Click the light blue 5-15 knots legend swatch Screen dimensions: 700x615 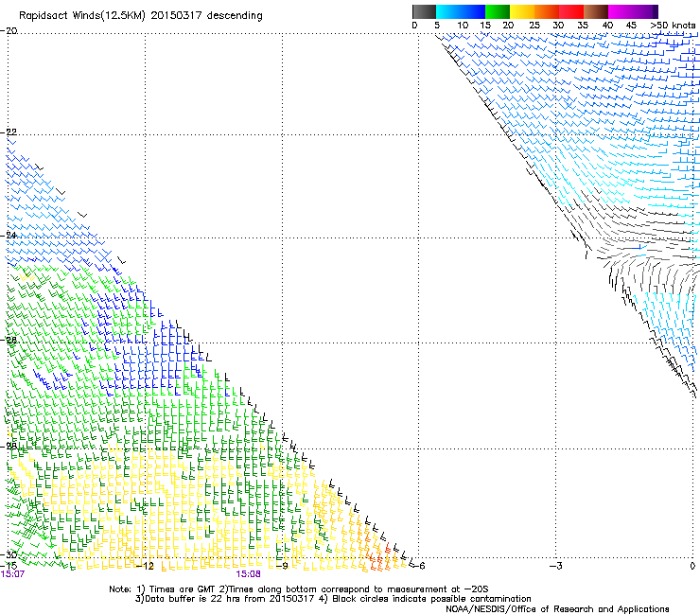pyautogui.click(x=461, y=11)
